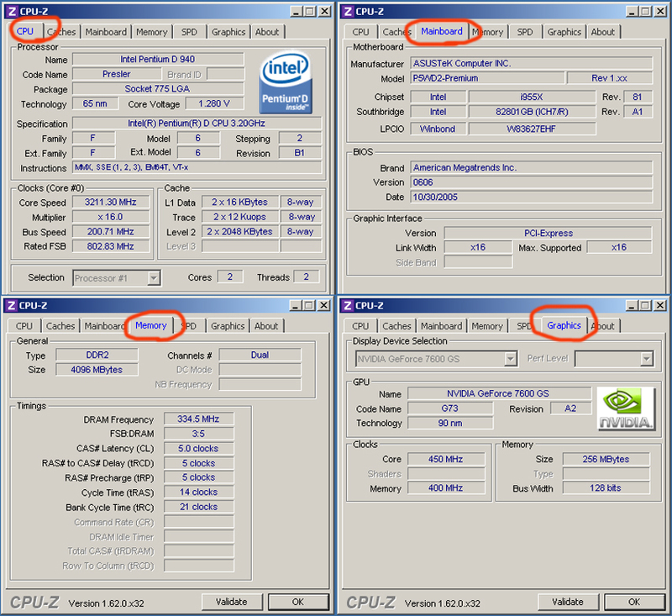Go to Caches tab in the Graphics window
Screen dimensions: 672x616
396,326
